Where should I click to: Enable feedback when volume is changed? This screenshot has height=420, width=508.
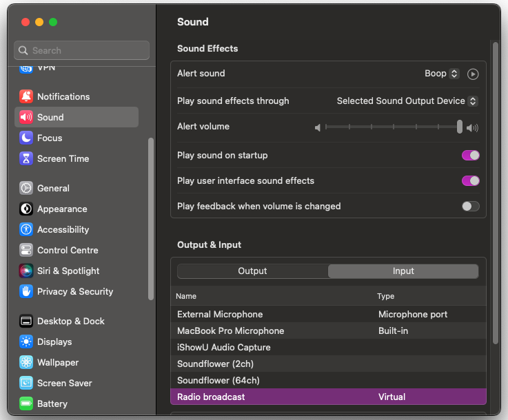click(470, 207)
